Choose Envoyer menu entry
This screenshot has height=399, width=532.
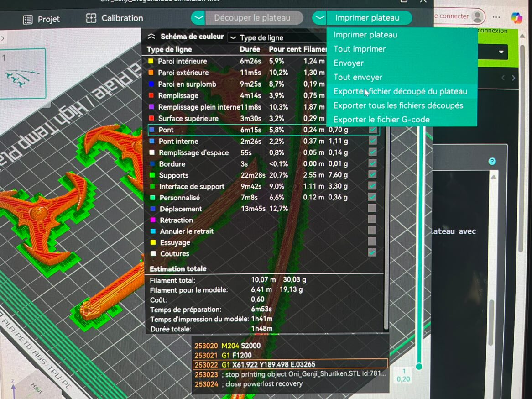pyautogui.click(x=349, y=63)
